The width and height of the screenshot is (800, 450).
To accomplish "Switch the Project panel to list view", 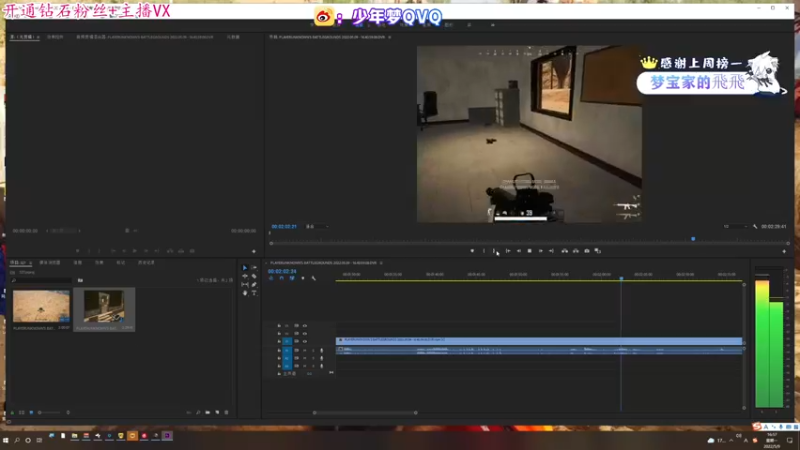I will 21,412.
